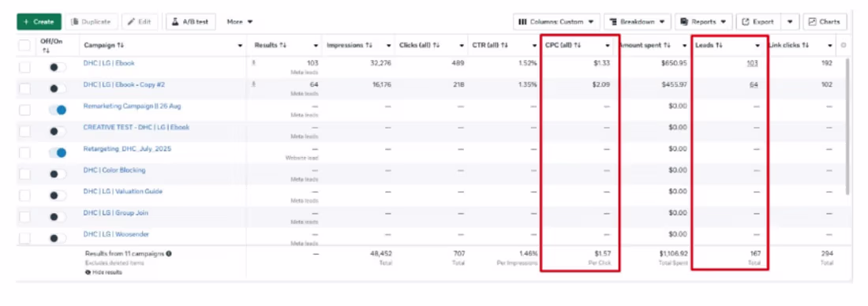
Task: Click the $650.95 amount spent cell
Action: coord(674,63)
